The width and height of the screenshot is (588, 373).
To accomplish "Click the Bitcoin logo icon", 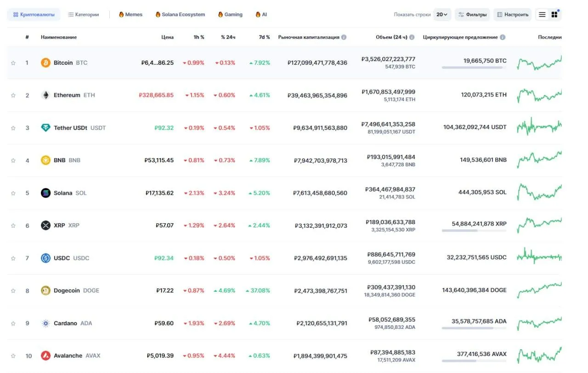I will click(45, 62).
